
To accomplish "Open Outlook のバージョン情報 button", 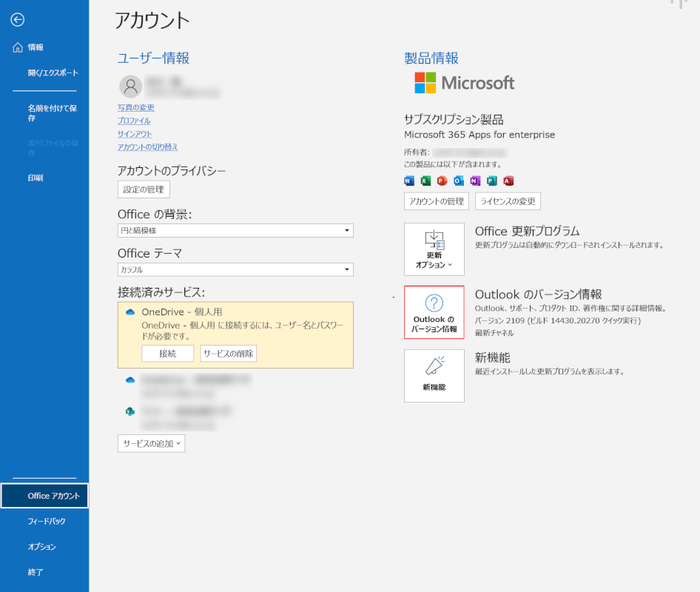I will tap(434, 312).
